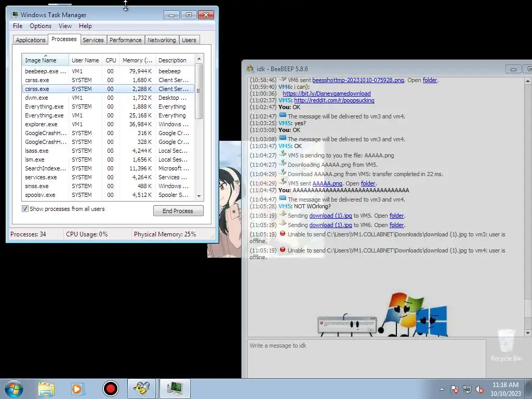Open the AAAAA.png file link
This screenshot has width=532, height=399.
(327, 183)
